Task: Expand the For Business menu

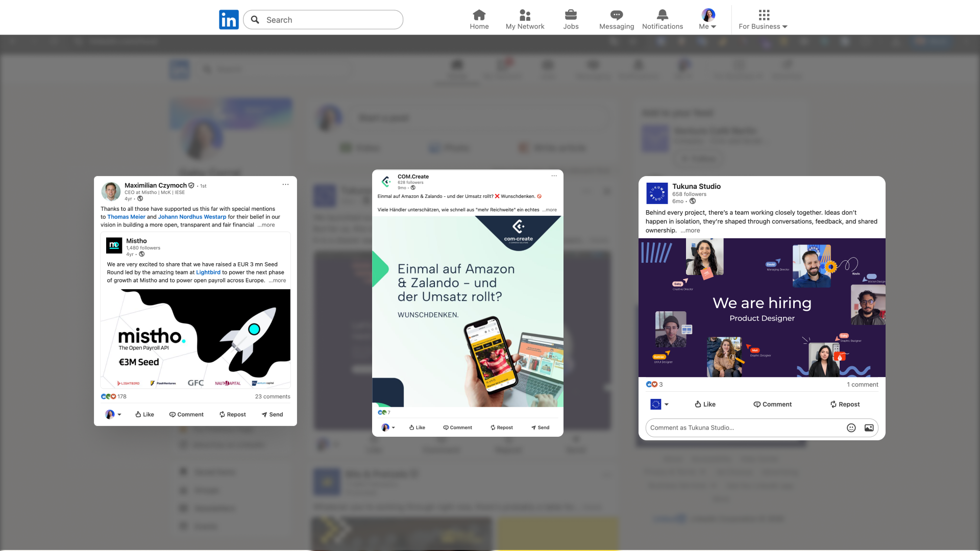Action: click(764, 20)
